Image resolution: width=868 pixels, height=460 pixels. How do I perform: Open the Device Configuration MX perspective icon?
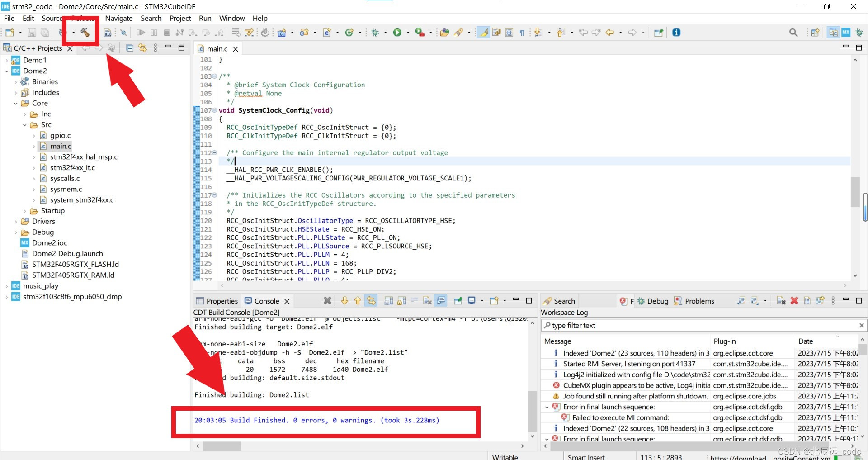pyautogui.click(x=846, y=33)
